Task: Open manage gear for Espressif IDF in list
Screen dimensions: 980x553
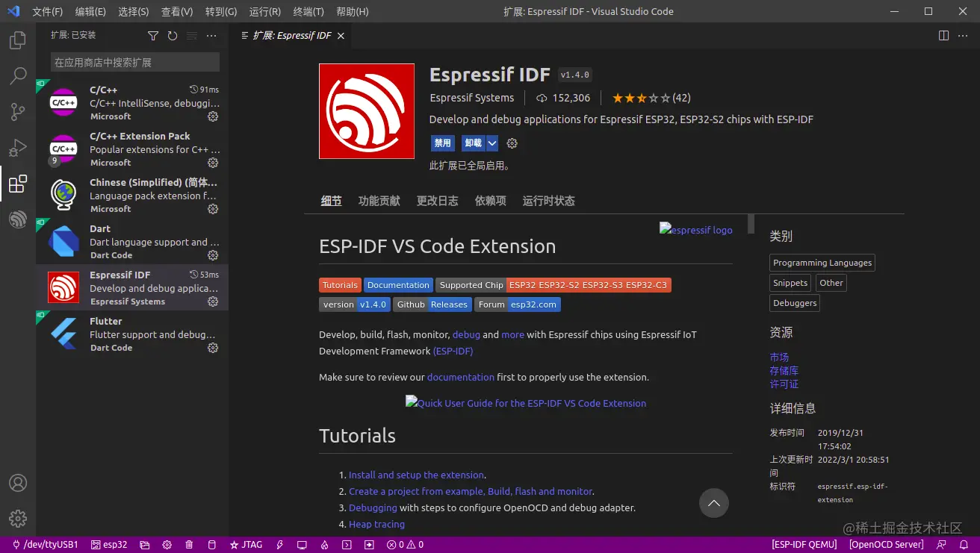Action: [213, 302]
